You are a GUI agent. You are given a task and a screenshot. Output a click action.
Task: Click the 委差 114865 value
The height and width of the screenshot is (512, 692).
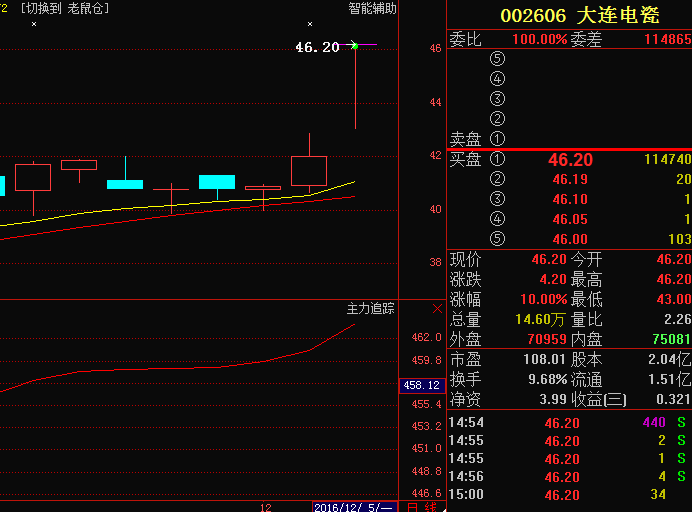[667, 39]
